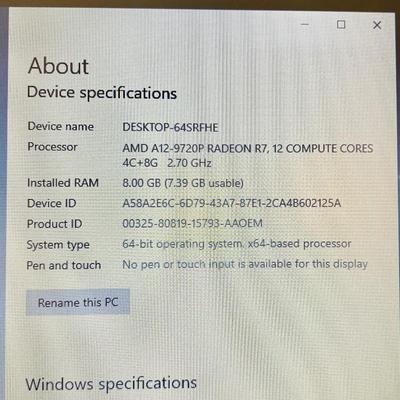Select the Product ID 00325-80819-15793-AAOEM

click(x=192, y=223)
